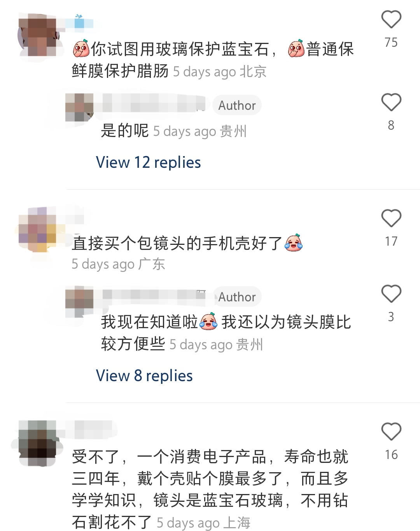Like author's reply with 3 likes
The image size is (420, 531).
(391, 294)
